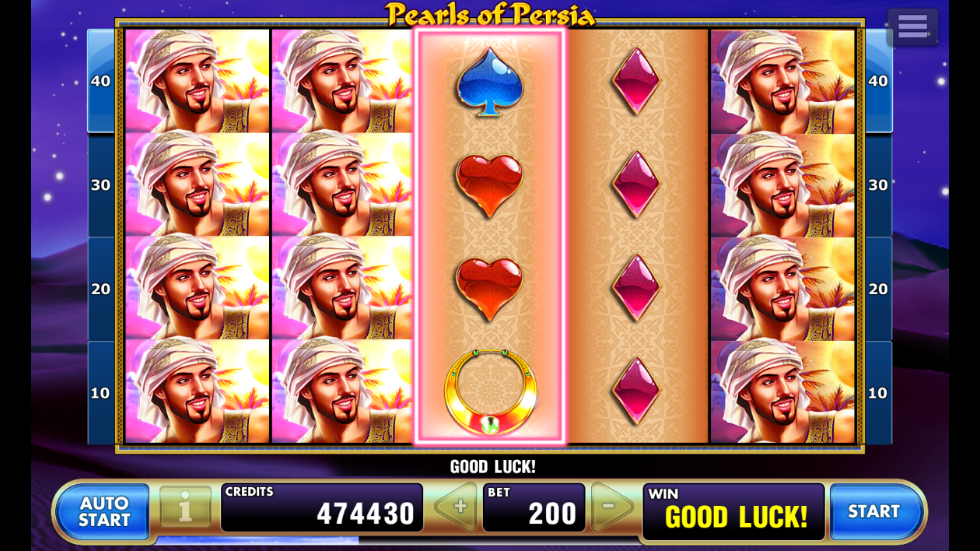Select 30 lines on left side

pos(100,185)
